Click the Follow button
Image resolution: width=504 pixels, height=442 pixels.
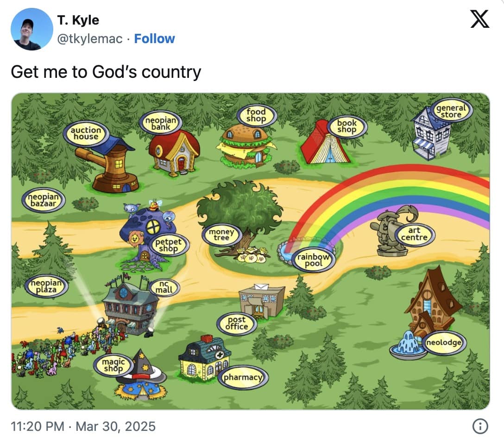click(155, 39)
